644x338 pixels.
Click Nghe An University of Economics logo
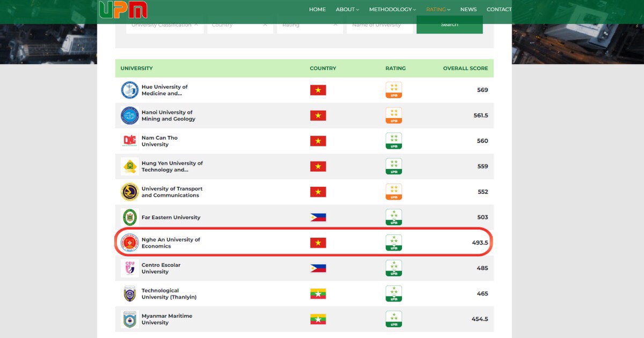click(x=129, y=243)
